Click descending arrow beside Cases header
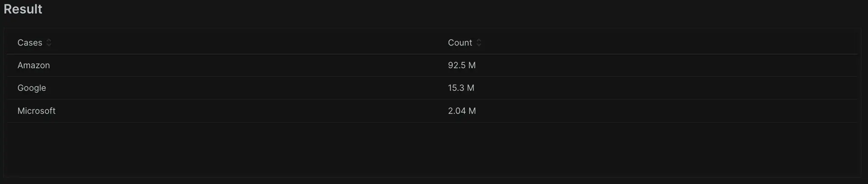 [x=49, y=45]
